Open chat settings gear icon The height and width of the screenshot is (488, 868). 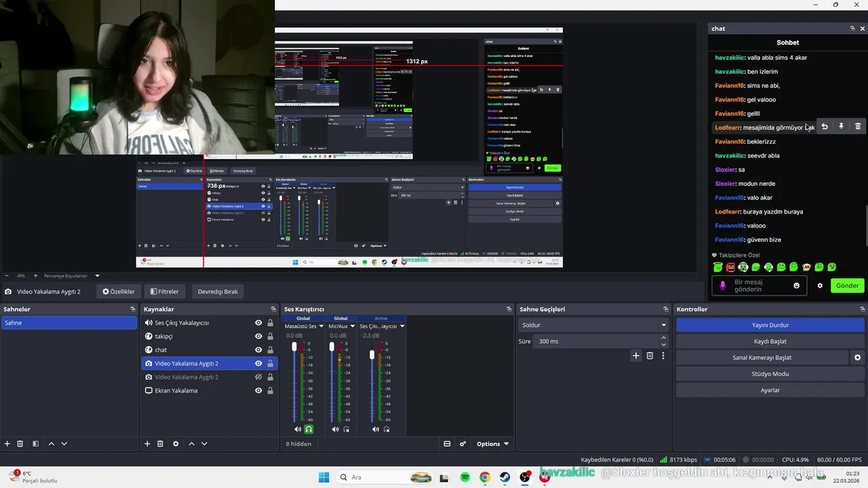820,285
